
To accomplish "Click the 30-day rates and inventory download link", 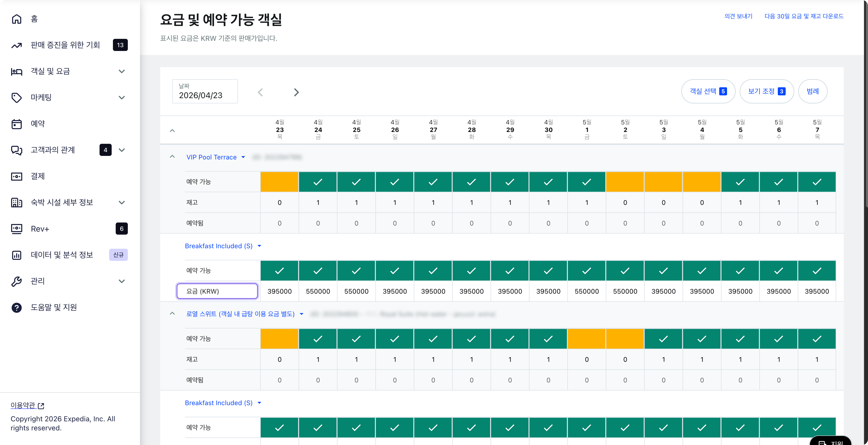I will coord(804,16).
